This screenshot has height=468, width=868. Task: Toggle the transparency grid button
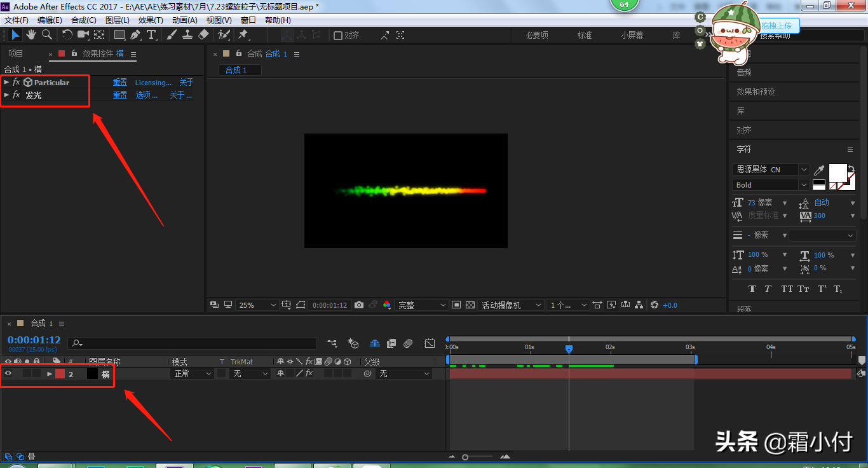tap(470, 305)
